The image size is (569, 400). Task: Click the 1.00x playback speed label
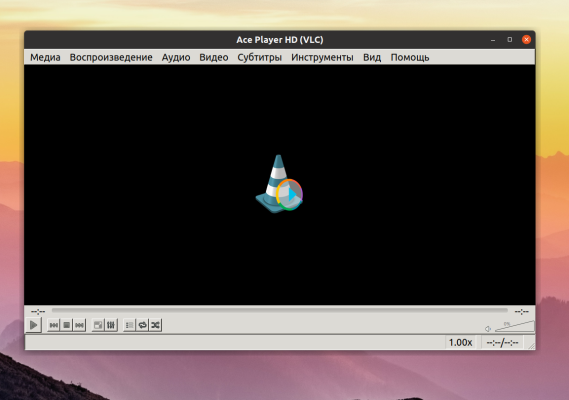[460, 343]
